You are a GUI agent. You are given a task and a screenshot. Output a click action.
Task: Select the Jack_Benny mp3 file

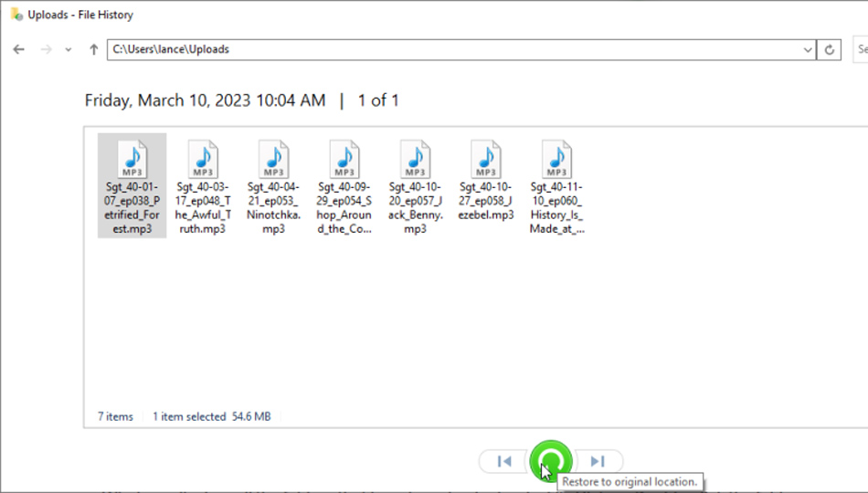tap(415, 185)
